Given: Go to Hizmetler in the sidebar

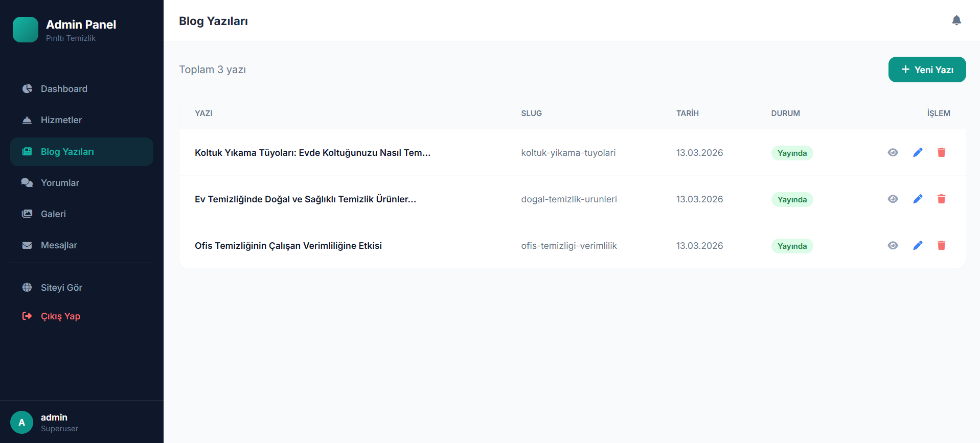Looking at the screenshot, I should (x=82, y=120).
